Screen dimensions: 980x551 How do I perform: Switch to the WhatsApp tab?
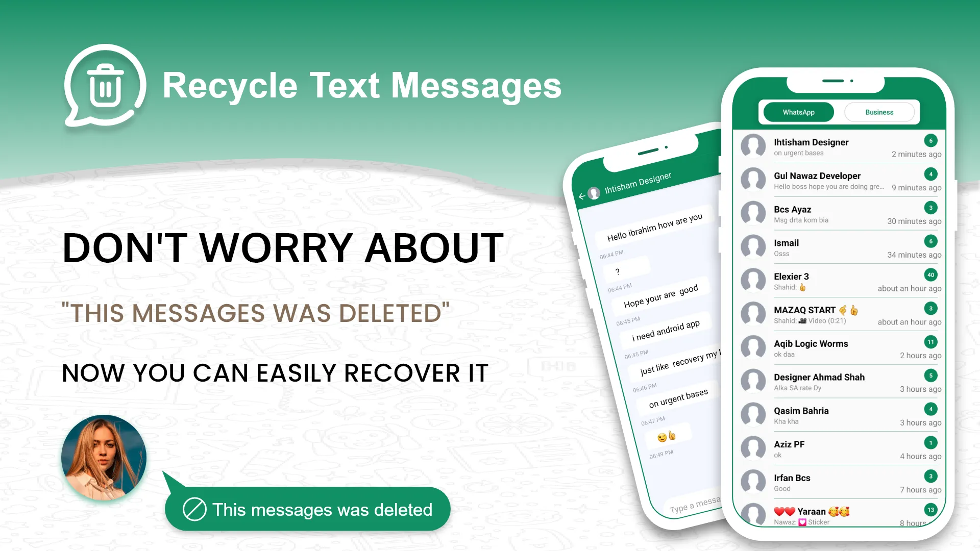[798, 112]
